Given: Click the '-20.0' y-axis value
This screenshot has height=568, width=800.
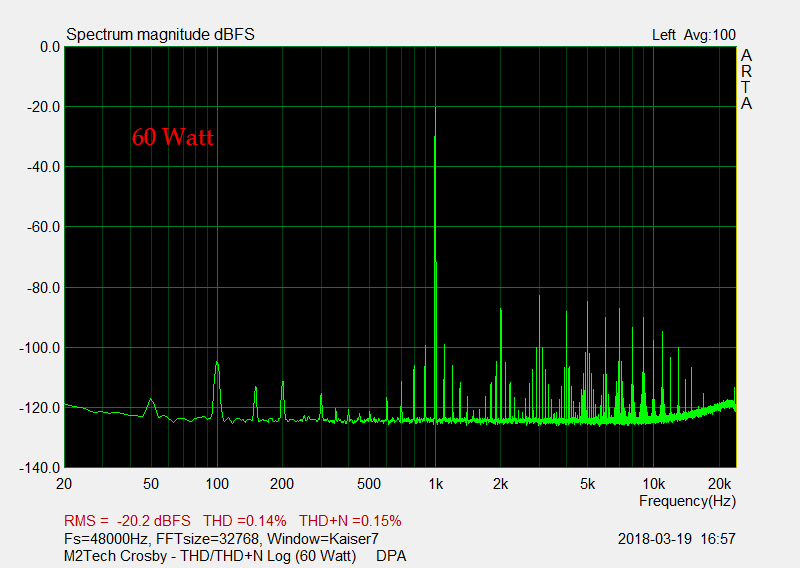Looking at the screenshot, I should [43, 107].
